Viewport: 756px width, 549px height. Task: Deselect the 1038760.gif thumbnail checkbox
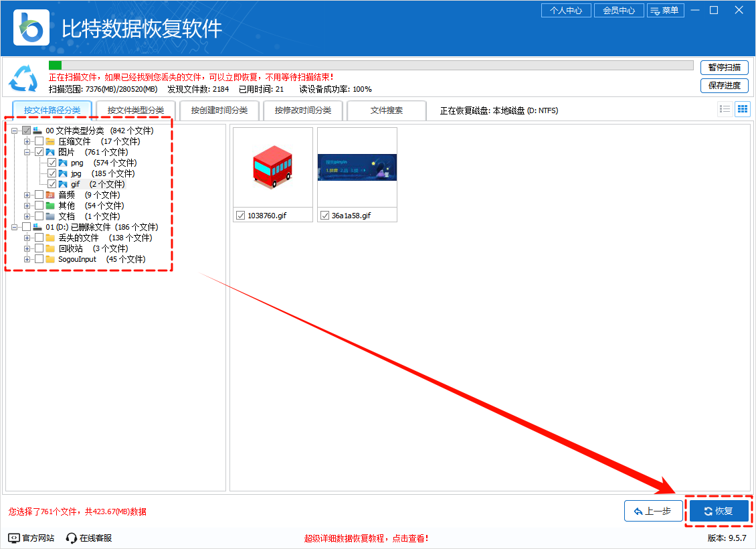click(x=240, y=214)
